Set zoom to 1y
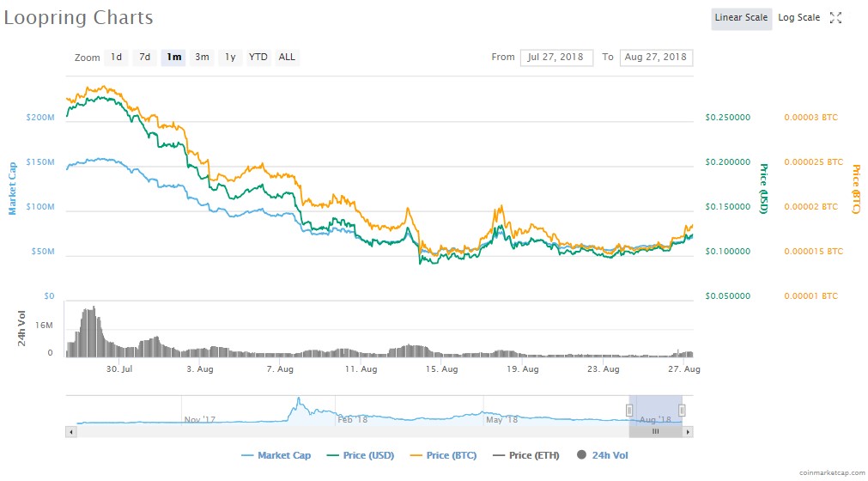 [230, 57]
